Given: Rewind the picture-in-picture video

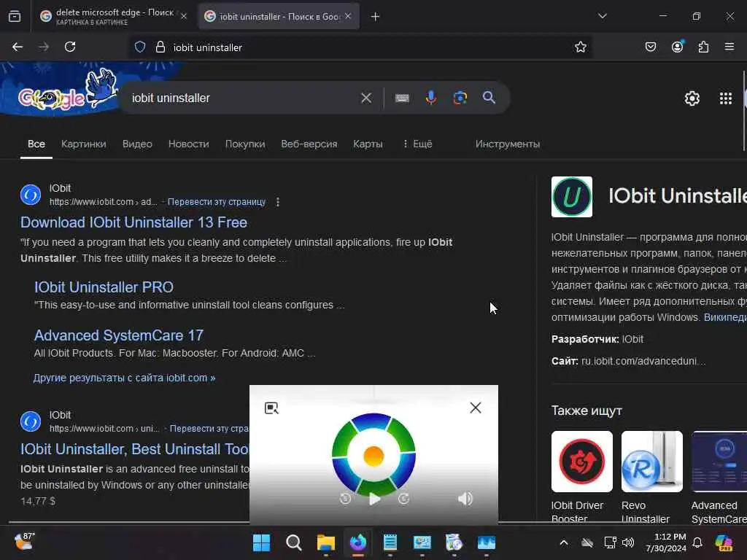Looking at the screenshot, I should [x=345, y=499].
